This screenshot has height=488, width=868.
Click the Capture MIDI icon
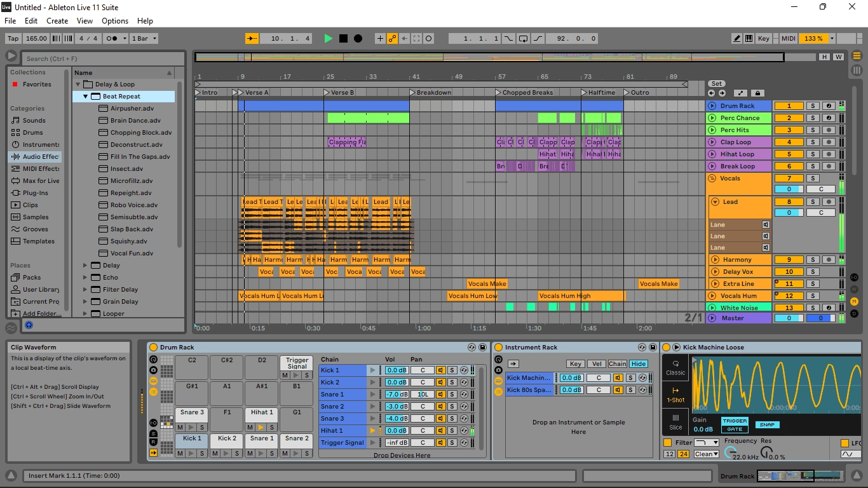tap(416, 39)
